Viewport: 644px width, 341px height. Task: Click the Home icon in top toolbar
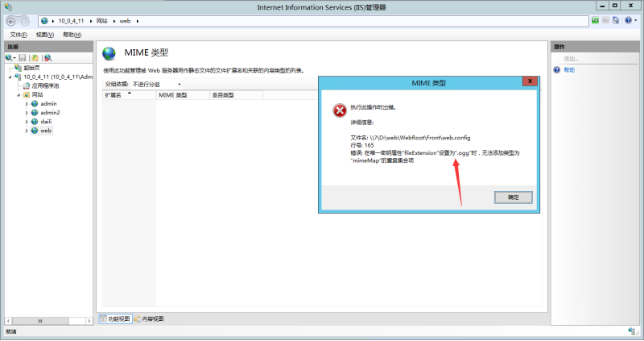coord(615,20)
